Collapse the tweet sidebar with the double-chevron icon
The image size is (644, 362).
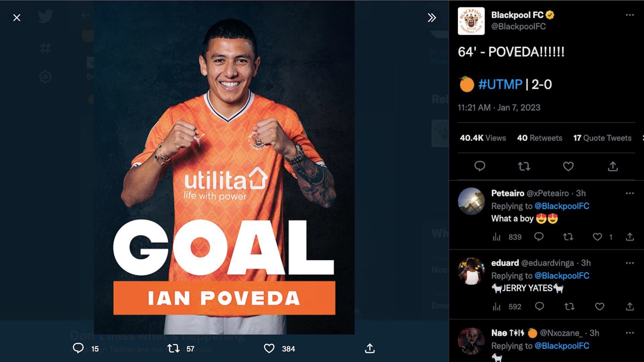pyautogui.click(x=432, y=18)
